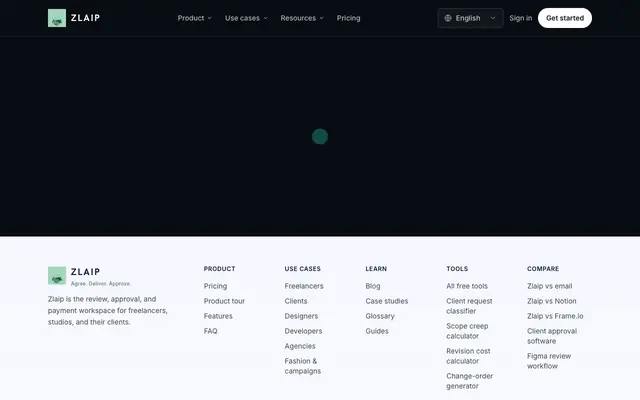Open the All free tools link
Image resolution: width=640 pixels, height=400 pixels.
(467, 286)
